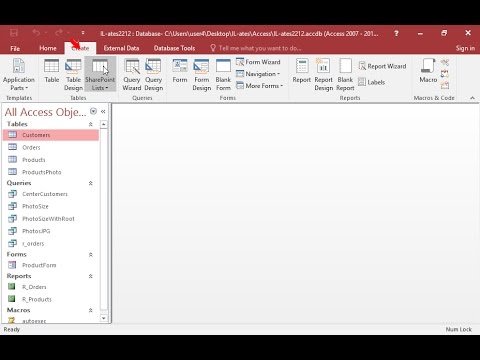The width and height of the screenshot is (480, 360).
Task: Open Table Design view
Action: tap(73, 74)
